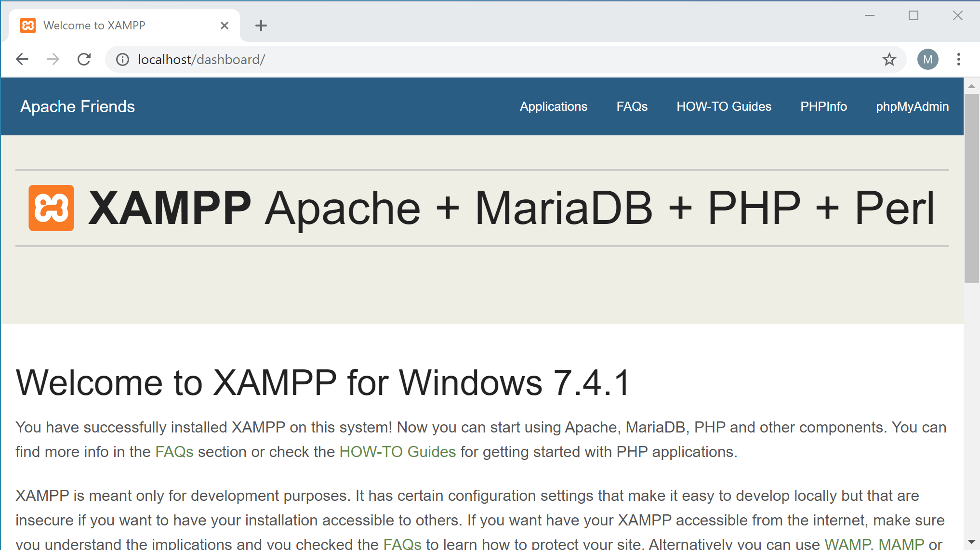Click the orange XAMPP logo
The height and width of the screenshot is (550, 980).
click(51, 208)
